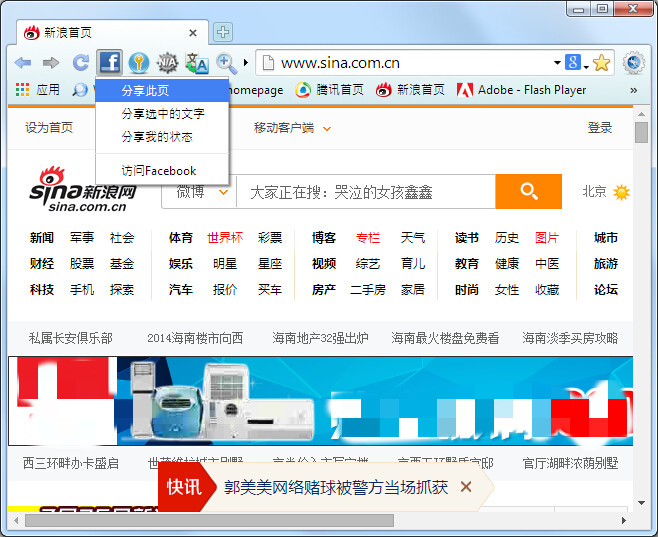Select 分享选中的文字 menu item
Image resolution: width=658 pixels, height=537 pixels.
point(162,114)
